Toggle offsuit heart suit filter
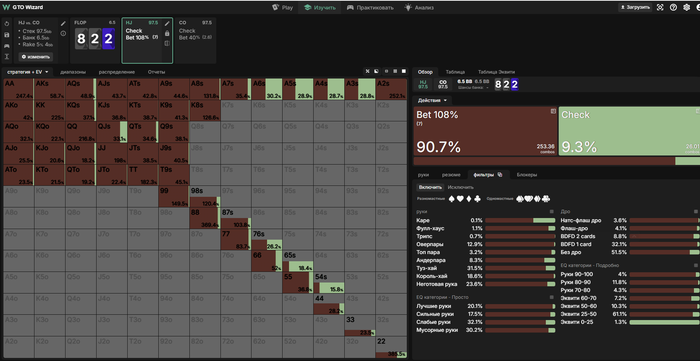Viewport: 700px width, 361px height. [x=459, y=199]
